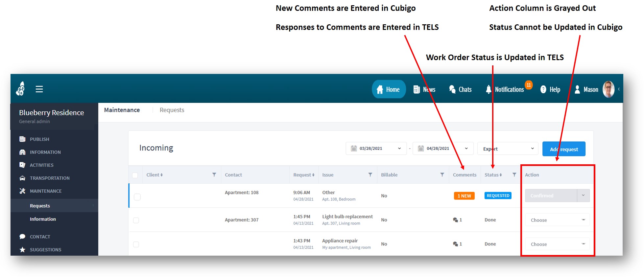The width and height of the screenshot is (644, 277).
Task: Click the Blueberry Residence title
Action: click(51, 113)
